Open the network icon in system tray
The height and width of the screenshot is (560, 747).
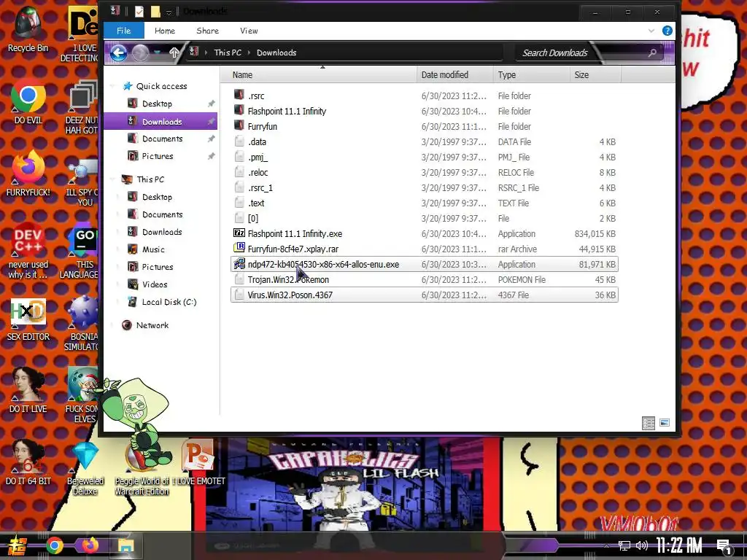click(x=624, y=545)
